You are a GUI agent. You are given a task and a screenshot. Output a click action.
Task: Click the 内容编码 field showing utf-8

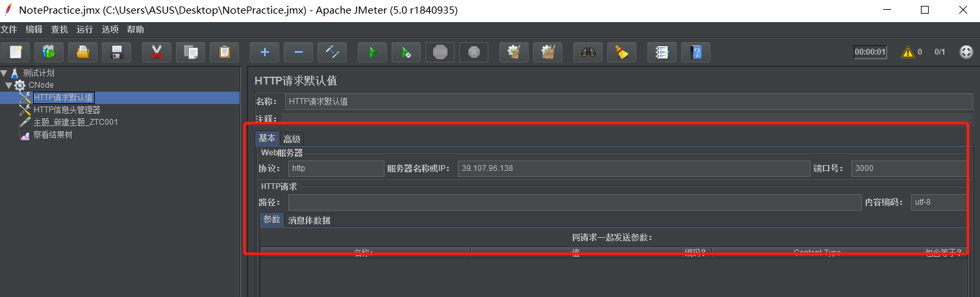(941, 202)
